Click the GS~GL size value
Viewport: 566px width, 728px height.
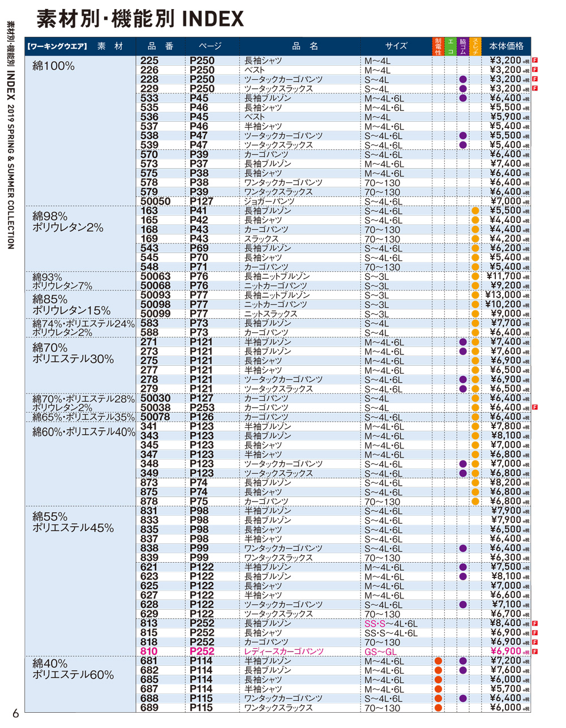(381, 652)
